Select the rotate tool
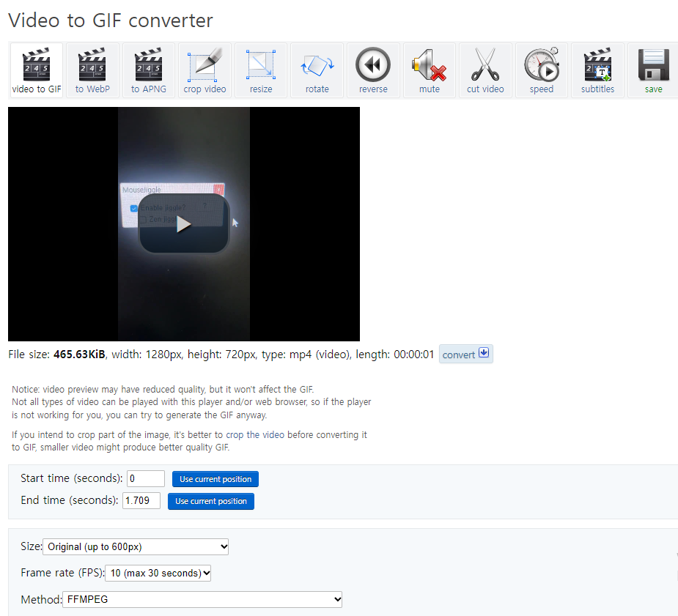The width and height of the screenshot is (678, 616). click(317, 70)
